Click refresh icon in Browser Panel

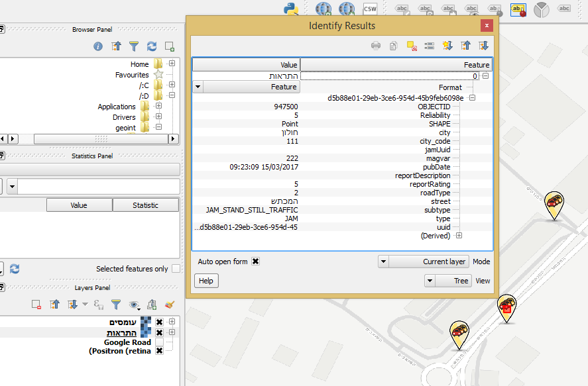point(152,46)
